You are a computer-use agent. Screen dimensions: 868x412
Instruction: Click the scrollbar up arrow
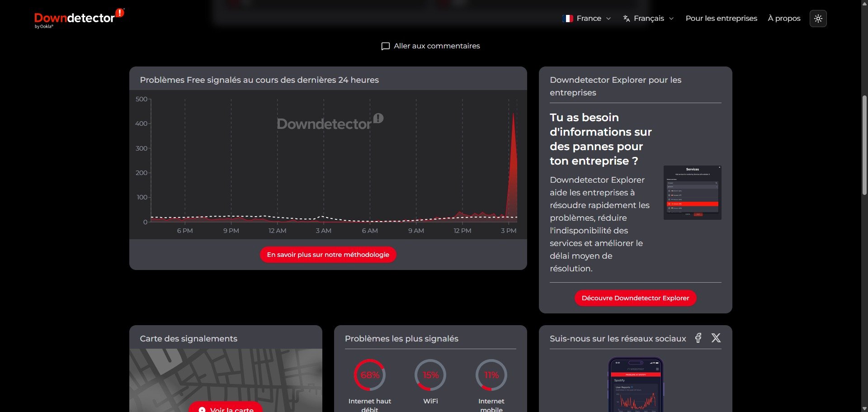[864, 3]
